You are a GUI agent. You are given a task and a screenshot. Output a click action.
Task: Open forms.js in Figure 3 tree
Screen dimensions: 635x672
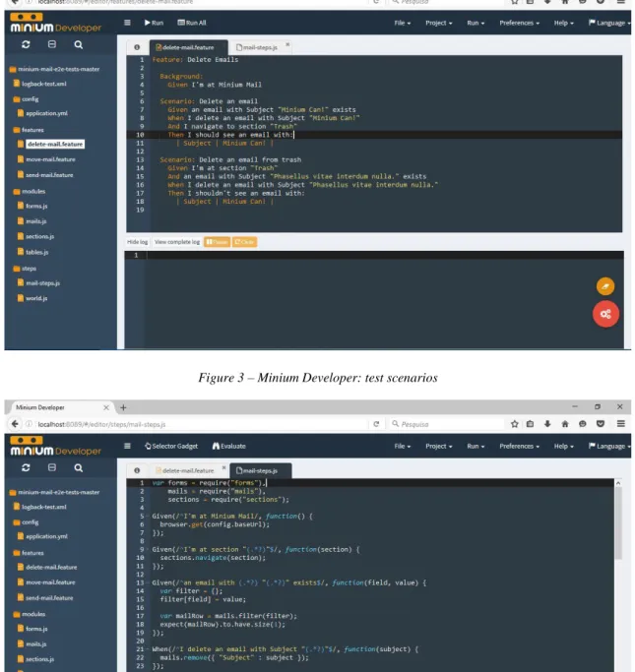tap(36, 206)
